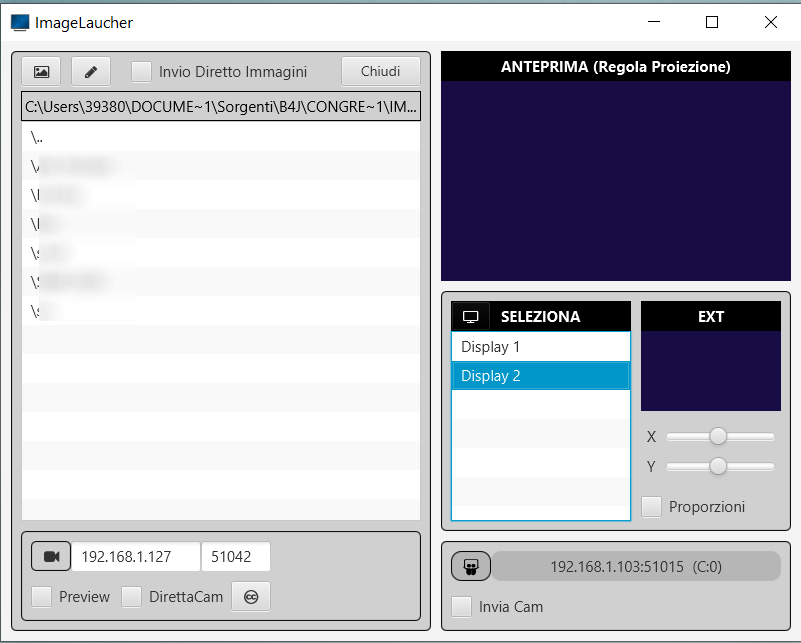
Task: Select Display 1 in the list
Action: 541,347
